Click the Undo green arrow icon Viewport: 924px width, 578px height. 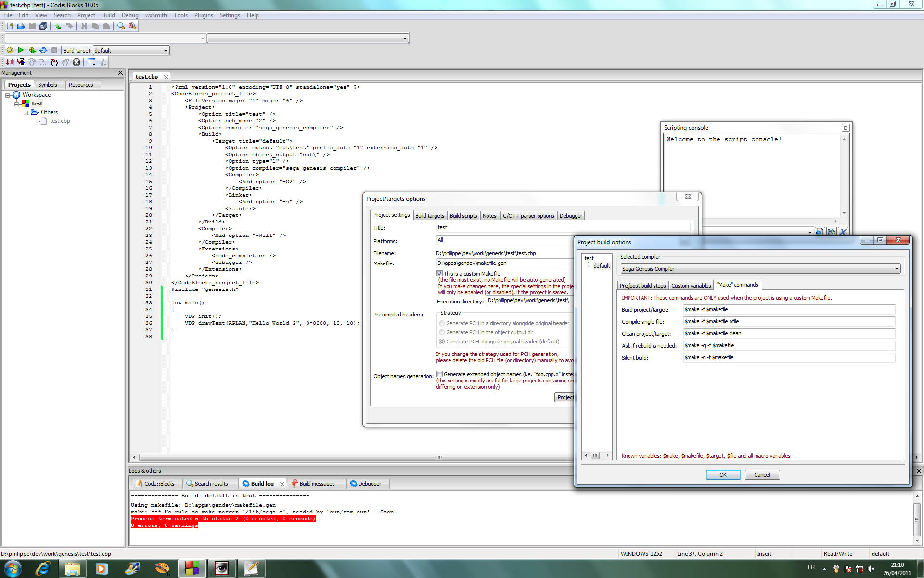(x=58, y=26)
